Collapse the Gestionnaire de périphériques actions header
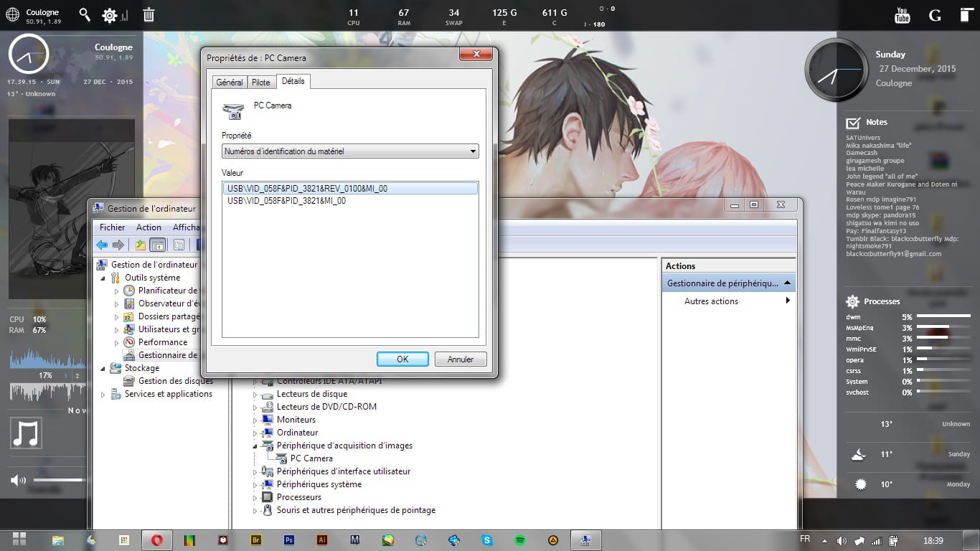Screen dimensions: 980x551 pyautogui.click(x=787, y=283)
